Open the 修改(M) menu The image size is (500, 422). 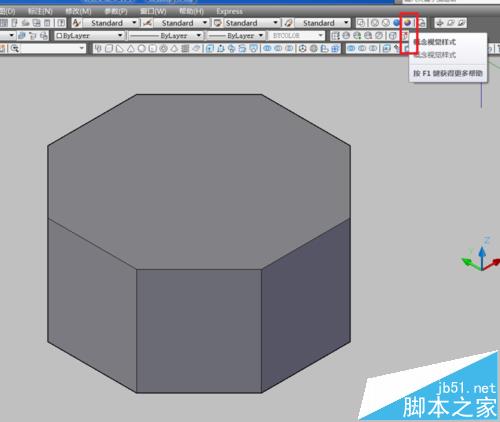78,11
